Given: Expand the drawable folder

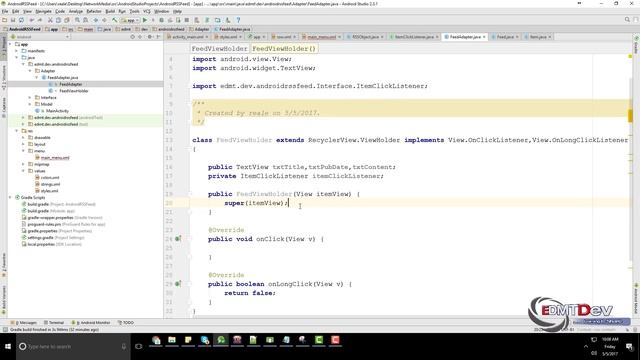Looking at the screenshot, I should (x=23, y=138).
